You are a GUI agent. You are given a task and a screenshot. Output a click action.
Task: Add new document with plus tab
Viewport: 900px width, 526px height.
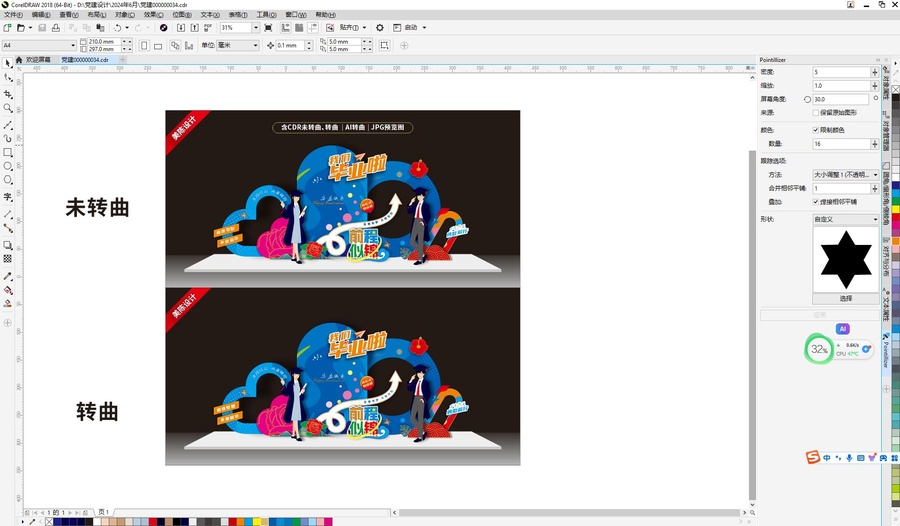[123, 60]
